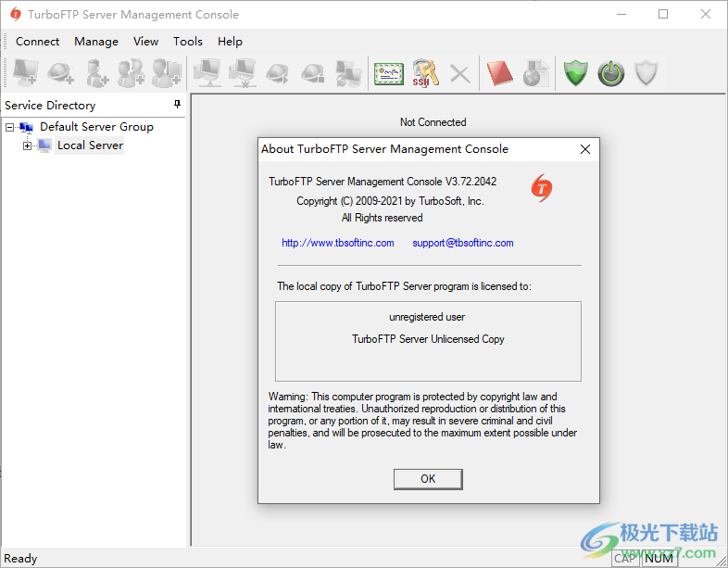This screenshot has width=728, height=568.
Task: Click the Local Server computer icon
Action: (44, 145)
